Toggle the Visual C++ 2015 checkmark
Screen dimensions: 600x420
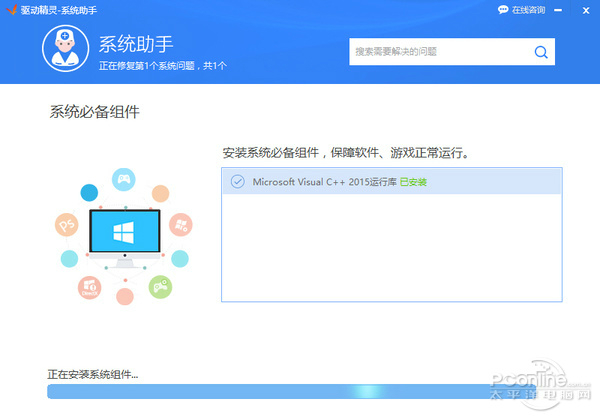pyautogui.click(x=237, y=181)
